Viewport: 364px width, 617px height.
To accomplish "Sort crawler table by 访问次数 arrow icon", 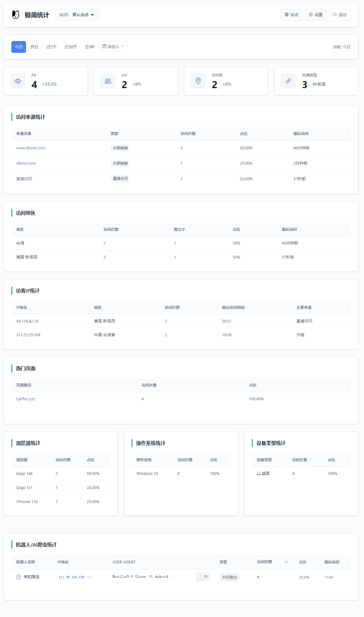I will pos(286,562).
